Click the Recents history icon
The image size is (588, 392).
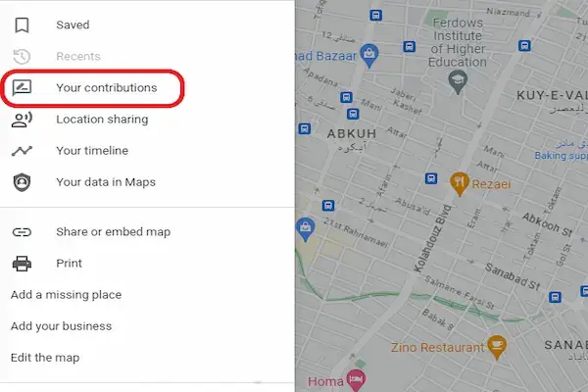[22, 57]
